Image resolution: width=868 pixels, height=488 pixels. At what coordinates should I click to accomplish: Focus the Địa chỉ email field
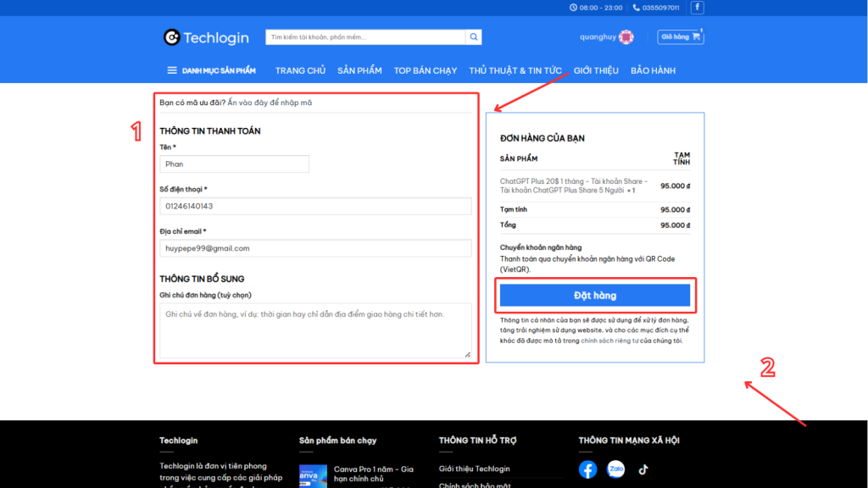tap(315, 248)
